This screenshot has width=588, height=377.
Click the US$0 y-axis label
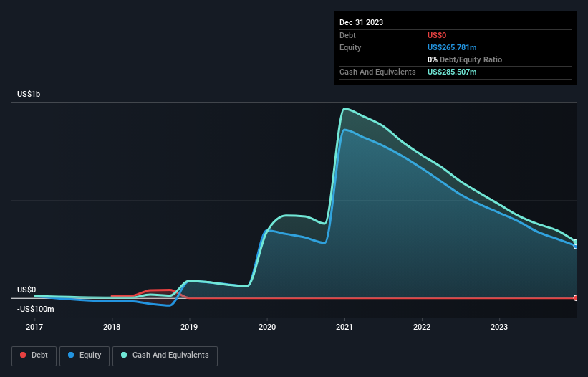click(26, 290)
